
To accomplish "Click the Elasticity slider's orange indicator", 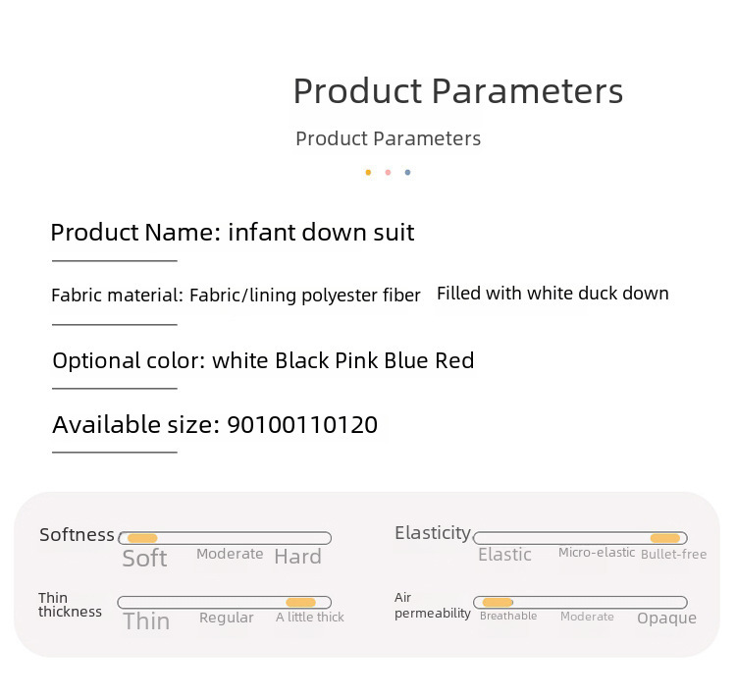I will tap(665, 538).
